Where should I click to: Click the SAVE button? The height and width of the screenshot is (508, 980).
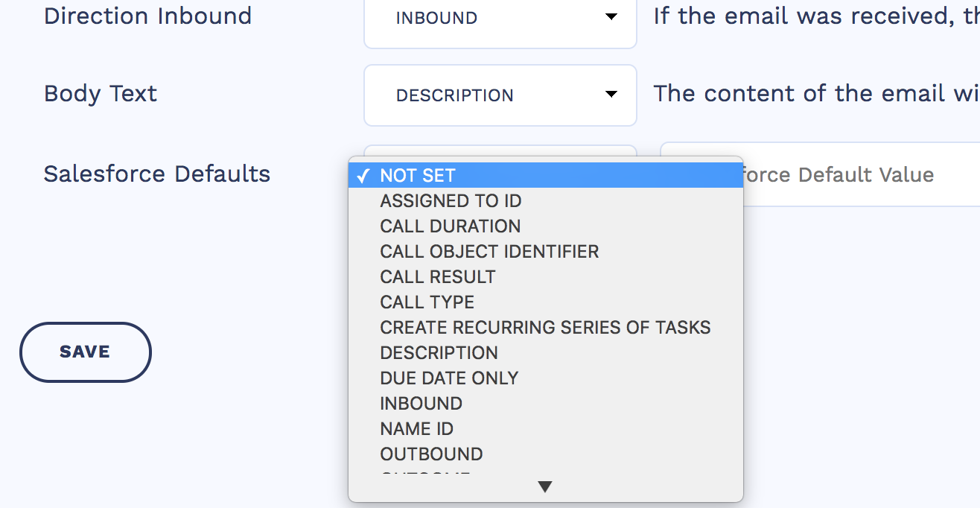click(x=85, y=352)
